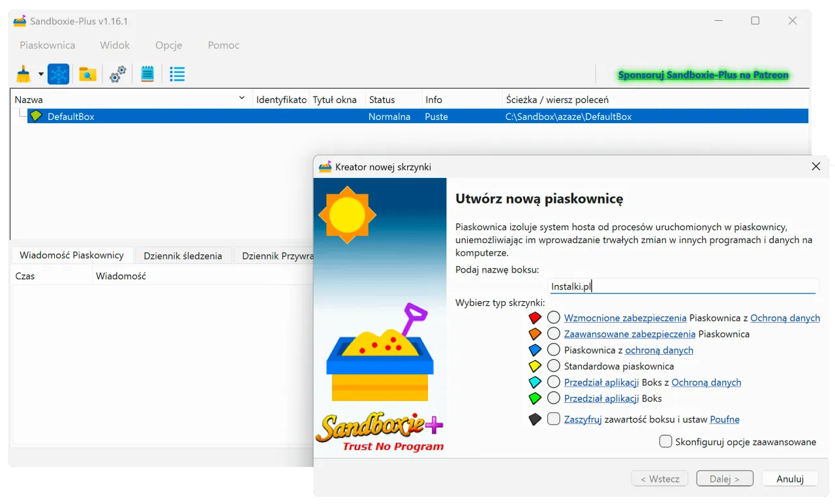Open the browse sandbox folder tool

tap(87, 74)
